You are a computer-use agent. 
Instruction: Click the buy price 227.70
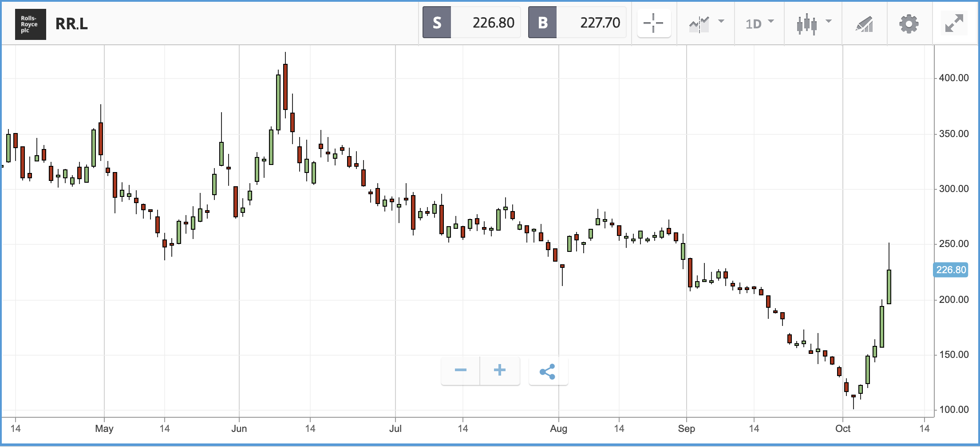pyautogui.click(x=600, y=23)
